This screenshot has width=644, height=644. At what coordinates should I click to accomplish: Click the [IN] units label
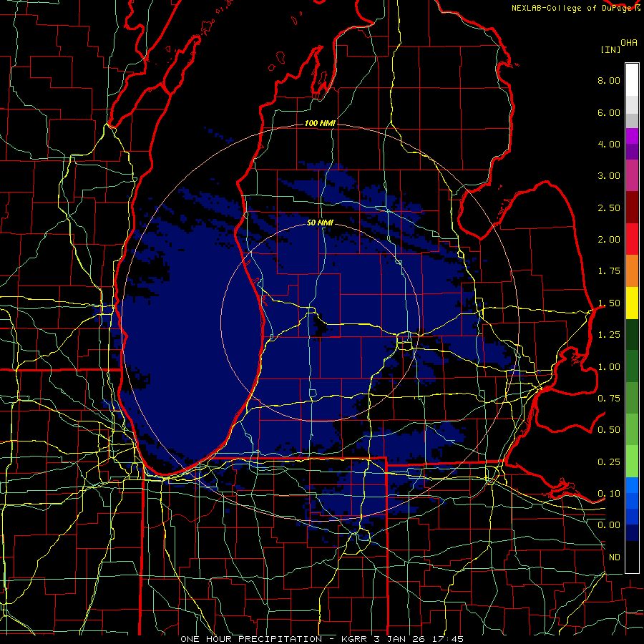click(x=611, y=49)
